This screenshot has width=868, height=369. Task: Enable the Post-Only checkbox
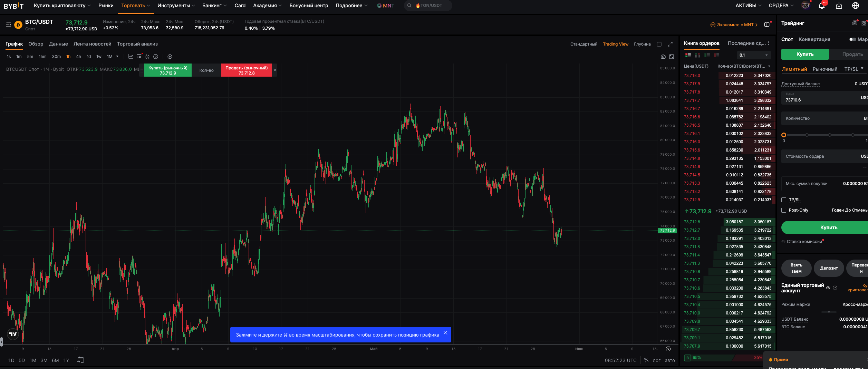coord(784,210)
